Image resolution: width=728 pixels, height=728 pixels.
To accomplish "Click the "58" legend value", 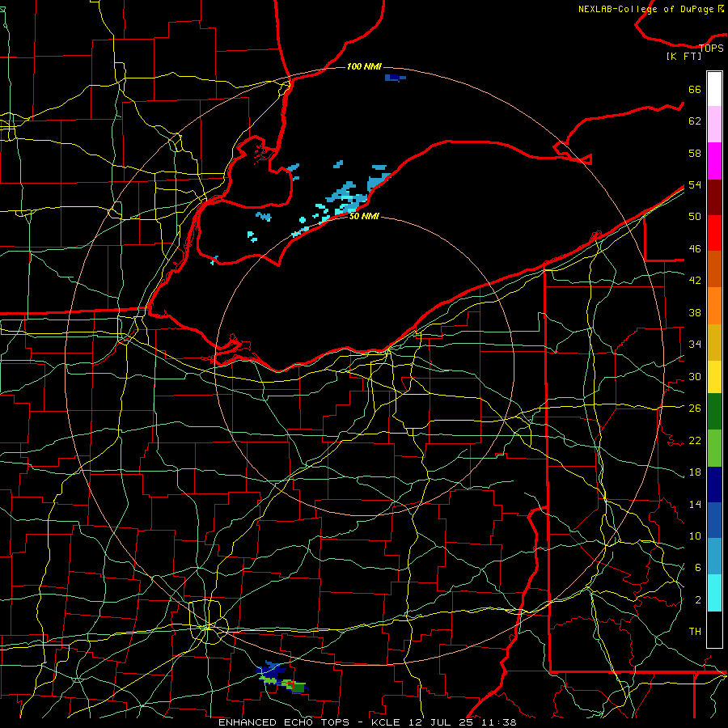I will tap(695, 153).
